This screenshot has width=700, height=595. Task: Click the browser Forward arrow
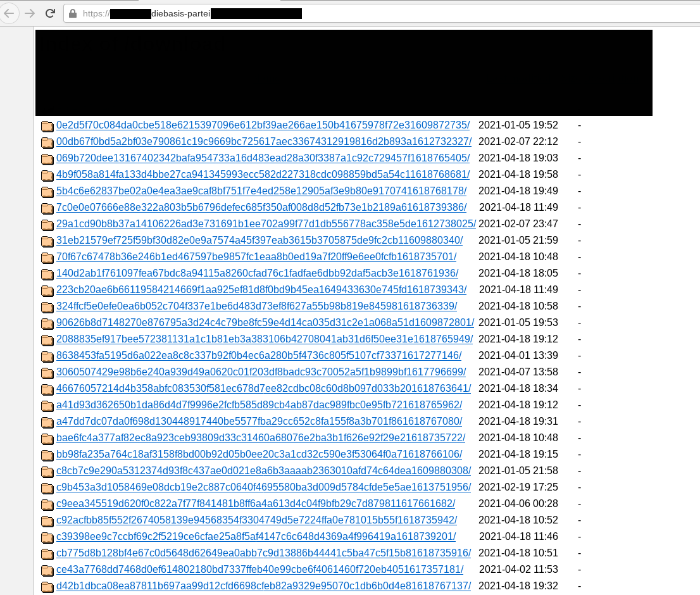tap(30, 13)
